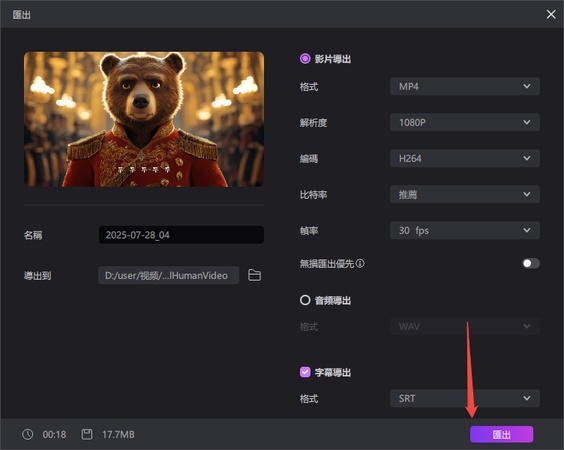Uncheck the 字幕導出 checkbox
This screenshot has width=564, height=450.
(x=305, y=372)
